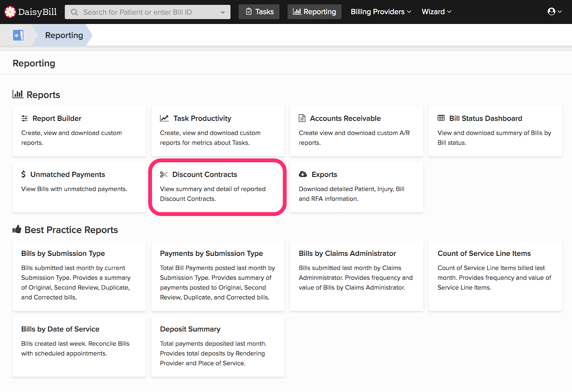Click the user avatar icon

pyautogui.click(x=552, y=12)
